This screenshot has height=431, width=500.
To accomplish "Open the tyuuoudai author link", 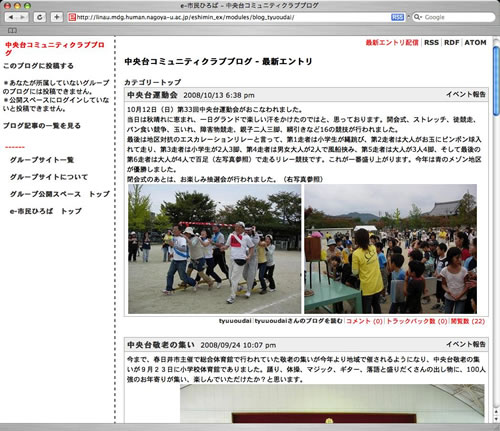I will pos(235,321).
